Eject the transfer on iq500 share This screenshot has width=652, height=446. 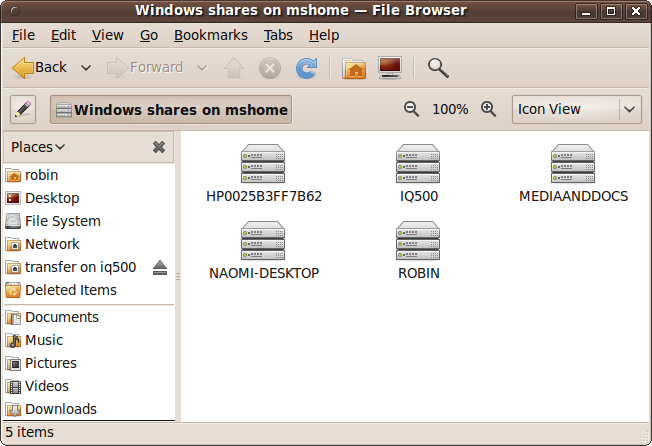coord(160,268)
